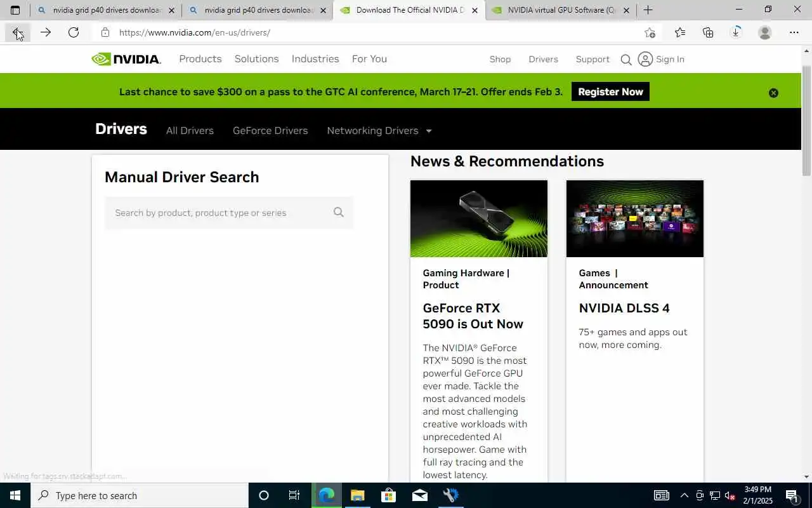Open Edge settings and more menu
The width and height of the screenshot is (812, 508).
click(794, 32)
